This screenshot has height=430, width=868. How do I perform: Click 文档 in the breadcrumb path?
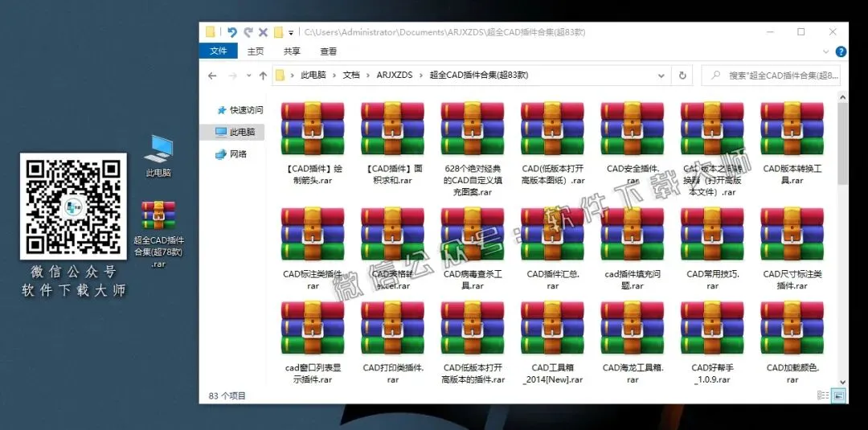[351, 76]
